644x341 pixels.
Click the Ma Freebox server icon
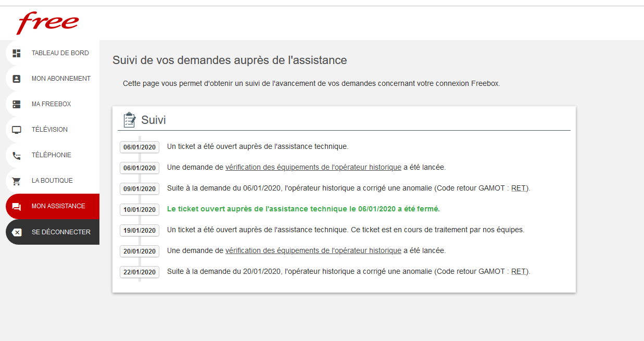pos(17,104)
